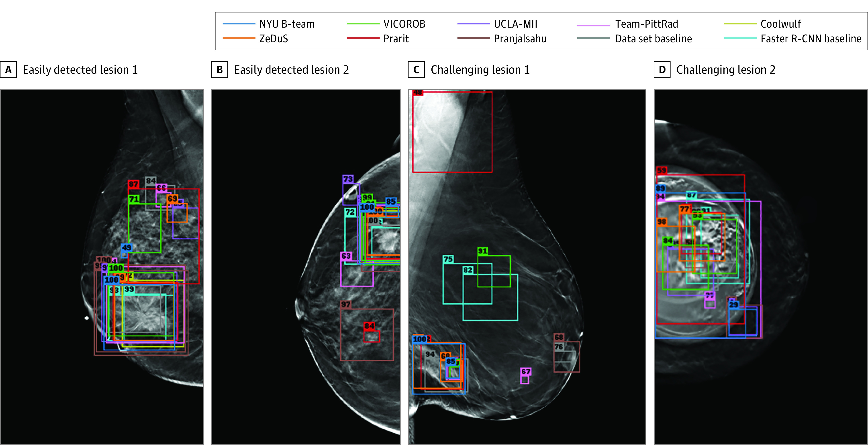Click the Prarit red legend line
868x445 pixels.
click(x=363, y=38)
